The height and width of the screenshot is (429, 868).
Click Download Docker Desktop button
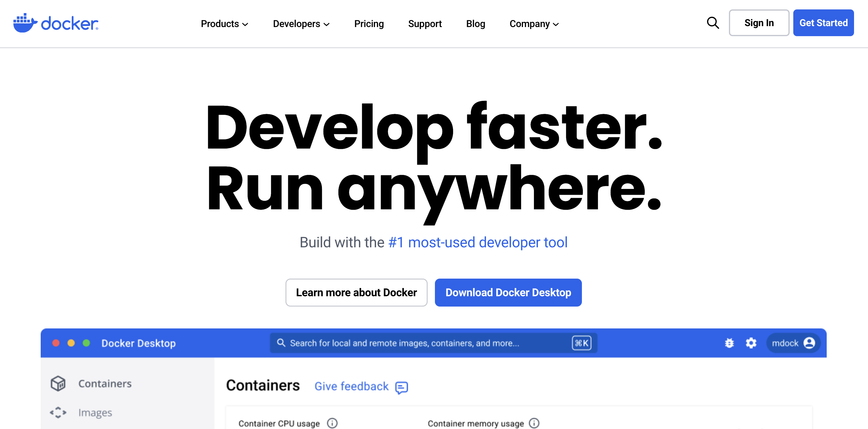tap(508, 293)
